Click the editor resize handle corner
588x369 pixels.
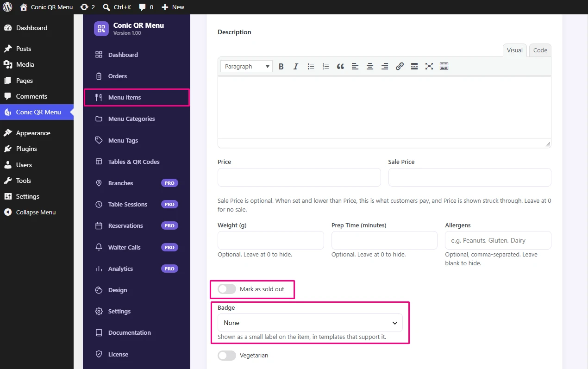(x=547, y=144)
